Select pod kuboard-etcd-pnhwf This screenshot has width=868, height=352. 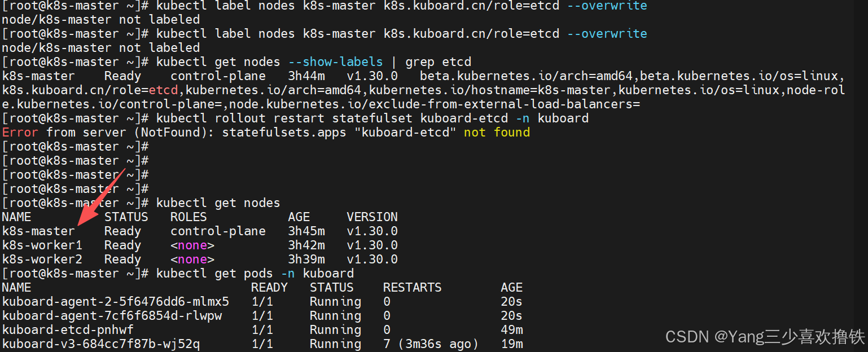[68, 330]
